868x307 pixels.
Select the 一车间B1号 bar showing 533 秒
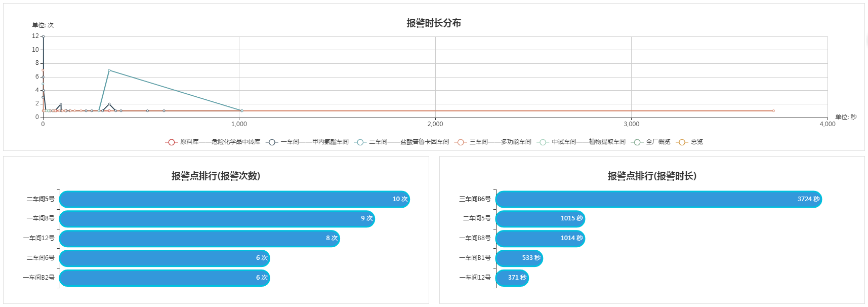pos(519,258)
